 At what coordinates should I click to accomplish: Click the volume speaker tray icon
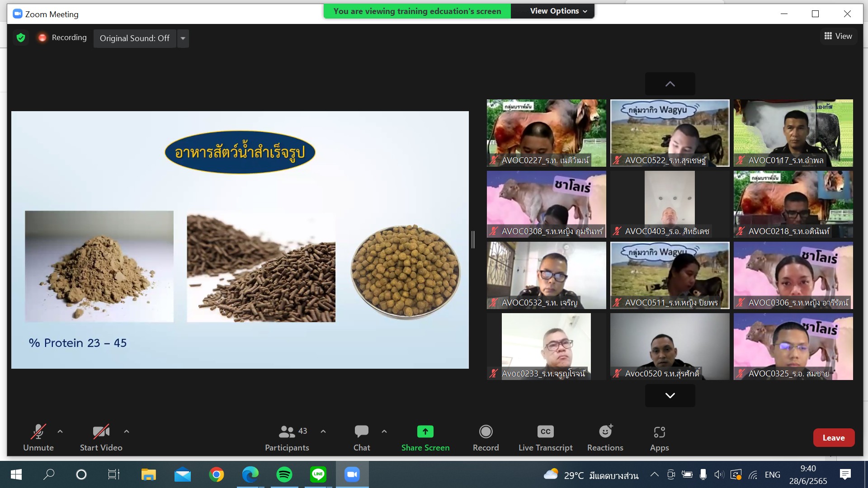[719, 474]
